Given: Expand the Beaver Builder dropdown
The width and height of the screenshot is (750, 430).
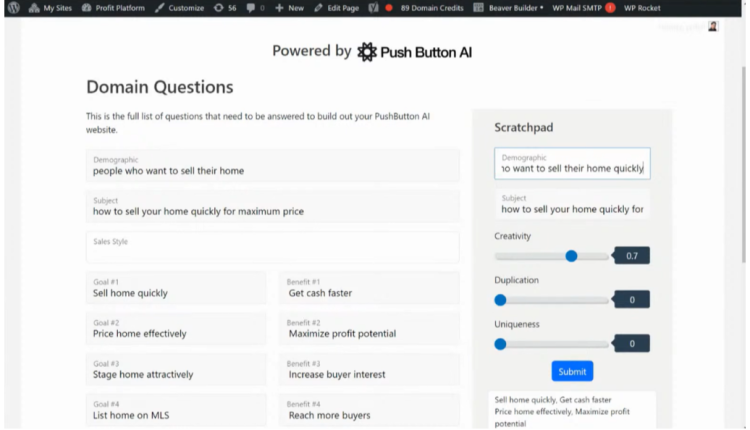Looking at the screenshot, I should coord(540,7).
